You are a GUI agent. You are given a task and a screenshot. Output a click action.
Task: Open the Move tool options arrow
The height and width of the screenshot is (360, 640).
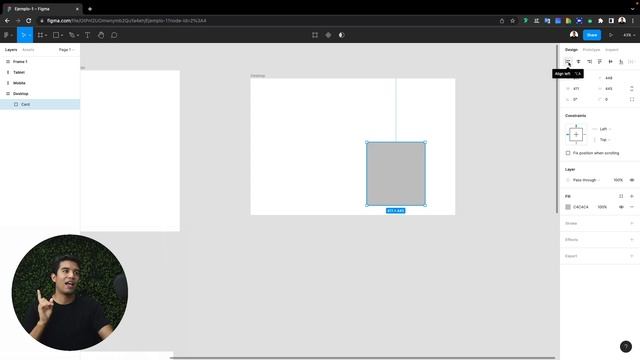tap(29, 36)
